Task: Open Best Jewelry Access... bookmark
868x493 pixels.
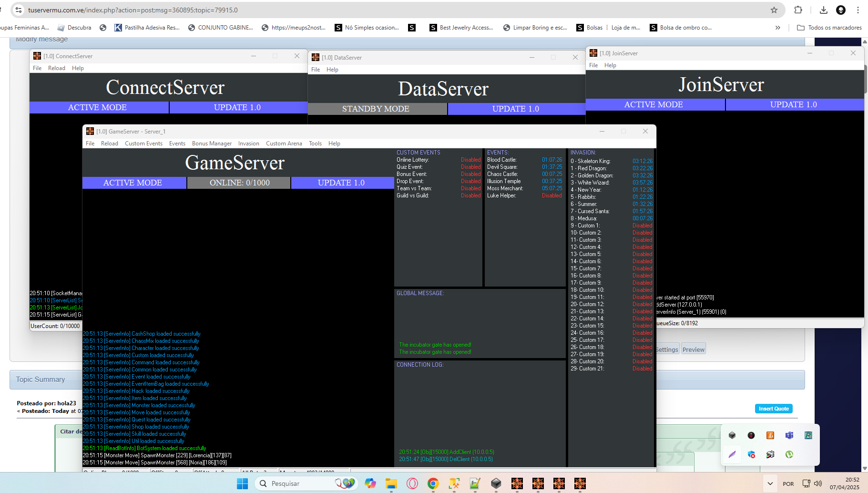Action: pos(461,28)
